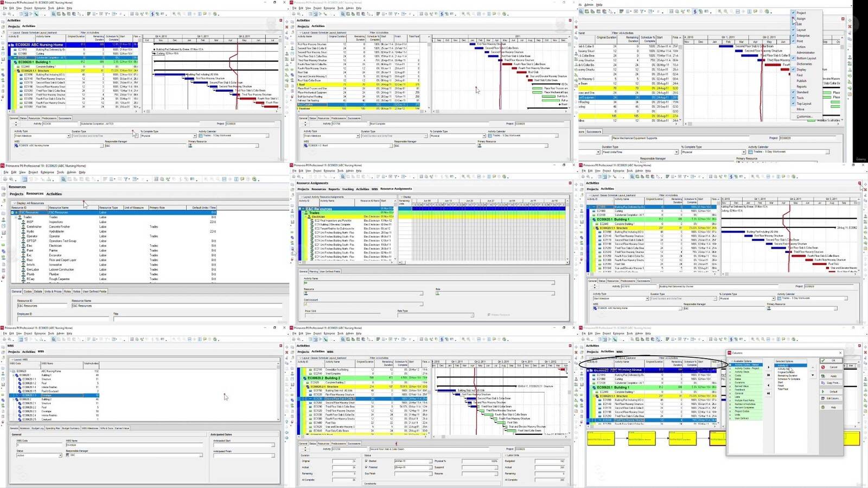Open the Admin menu in the Resources window
Image resolution: width=868 pixels, height=488 pixels.
tap(72, 172)
